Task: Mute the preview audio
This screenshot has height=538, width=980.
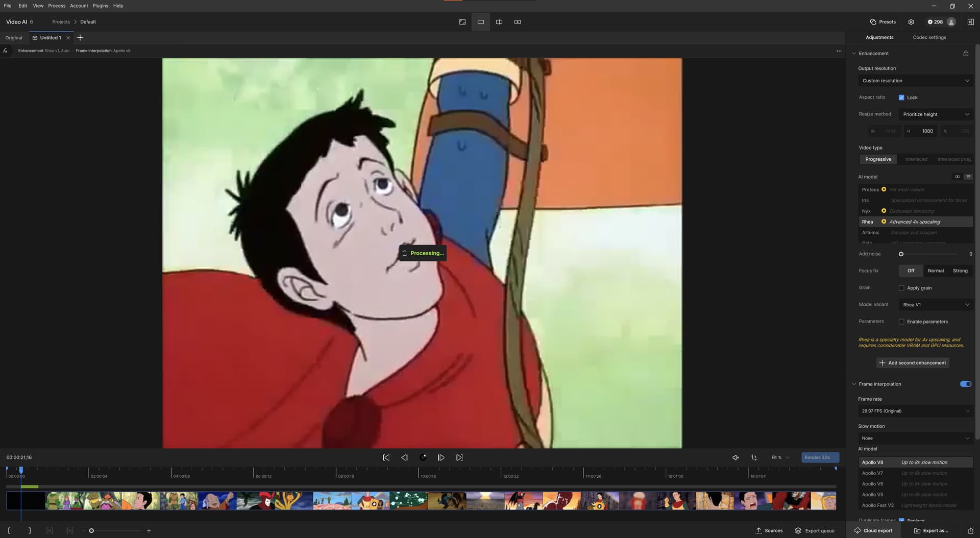Action: tap(736, 458)
